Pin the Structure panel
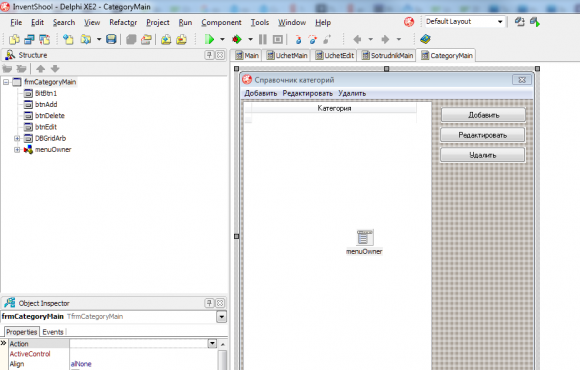The image size is (580, 370). tap(209, 55)
